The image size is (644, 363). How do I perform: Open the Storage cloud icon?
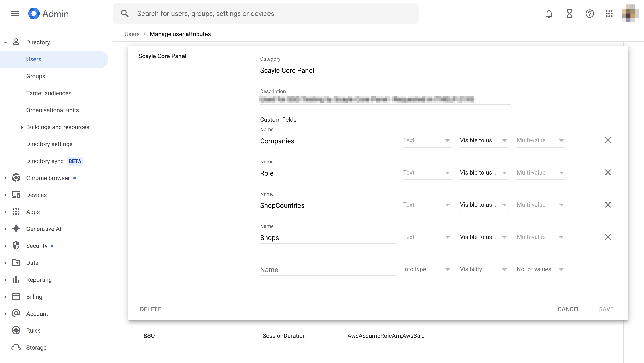point(16,348)
